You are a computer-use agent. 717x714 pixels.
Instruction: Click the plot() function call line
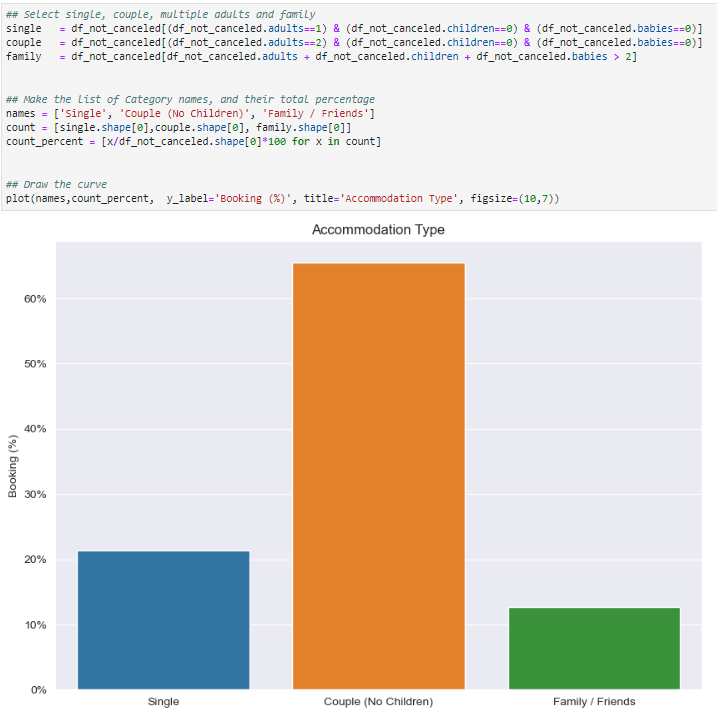tap(280, 199)
